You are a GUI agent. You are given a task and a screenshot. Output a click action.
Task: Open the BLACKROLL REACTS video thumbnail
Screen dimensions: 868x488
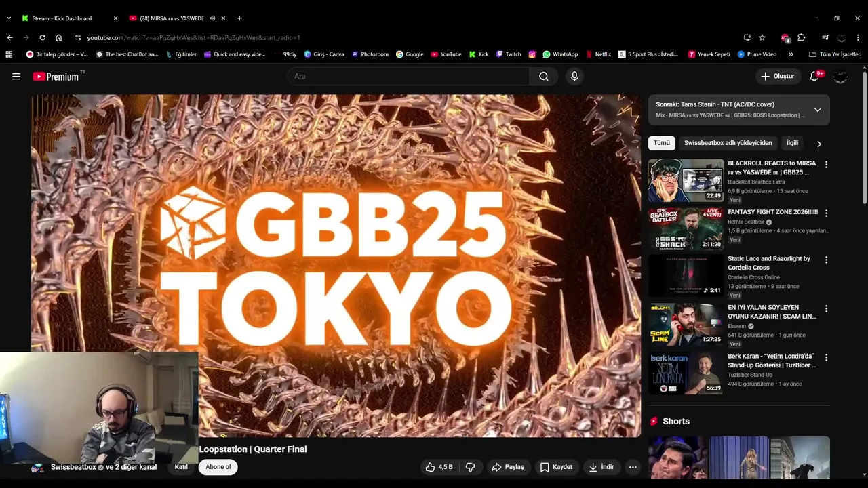pyautogui.click(x=686, y=181)
